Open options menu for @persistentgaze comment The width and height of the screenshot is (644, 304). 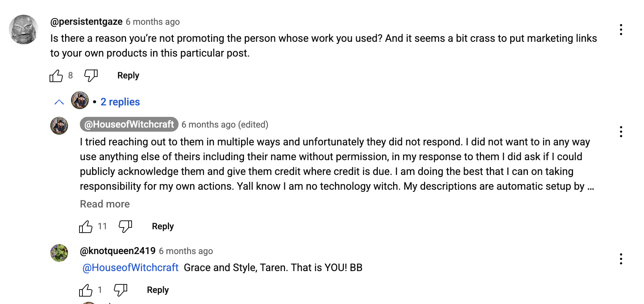click(621, 30)
